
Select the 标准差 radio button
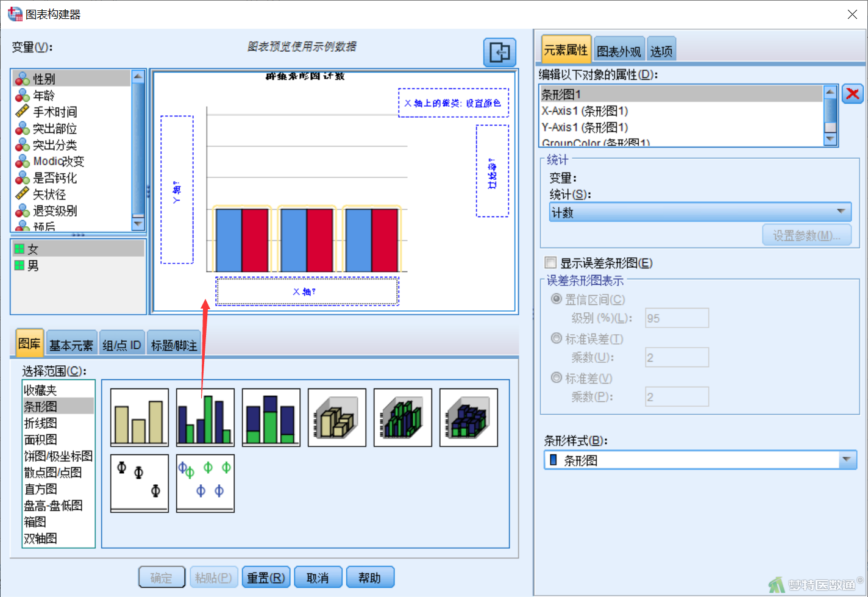click(x=556, y=377)
